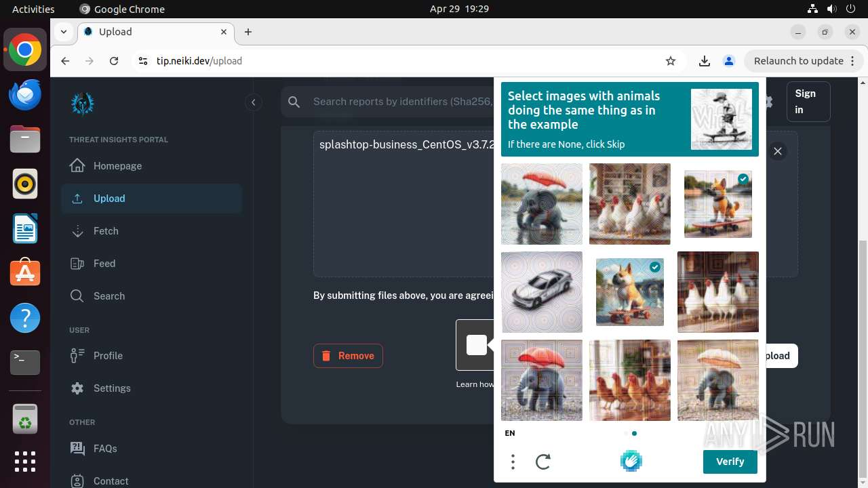Select the brown chickens image
The height and width of the screenshot is (488, 868).
tap(630, 380)
